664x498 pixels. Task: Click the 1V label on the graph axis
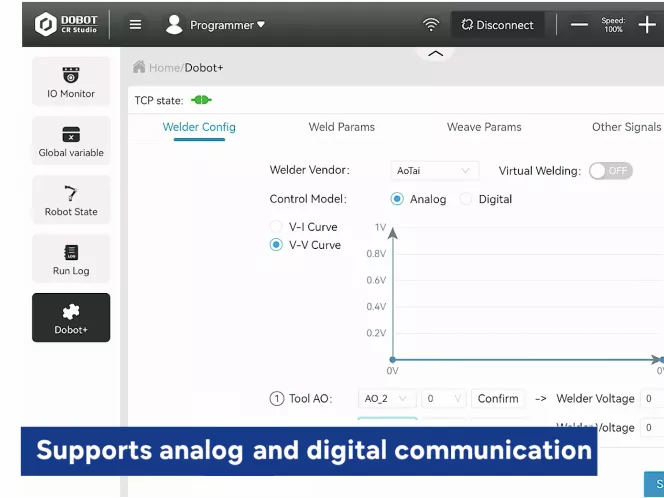pos(381,227)
